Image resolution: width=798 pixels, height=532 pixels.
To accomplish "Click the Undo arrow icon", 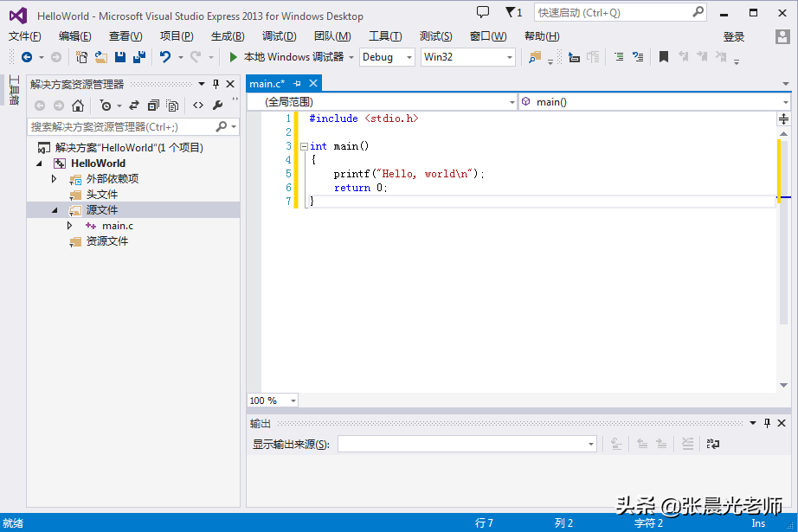I will (x=165, y=57).
